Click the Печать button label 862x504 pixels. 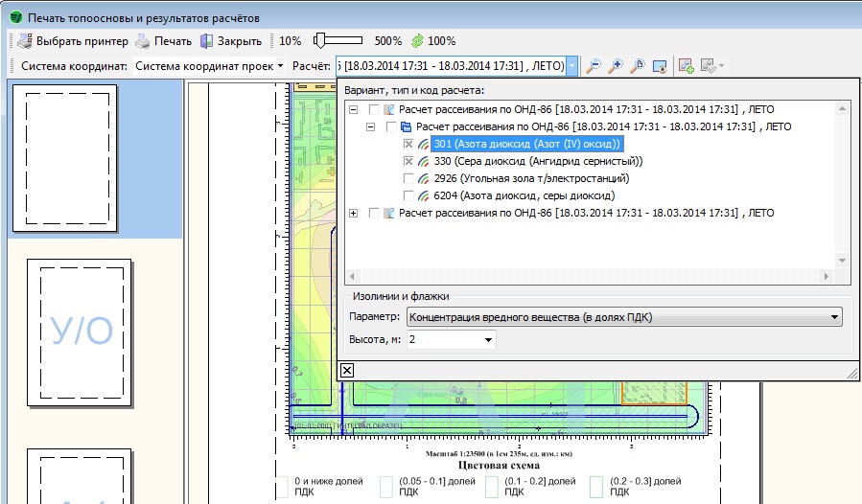(x=174, y=41)
